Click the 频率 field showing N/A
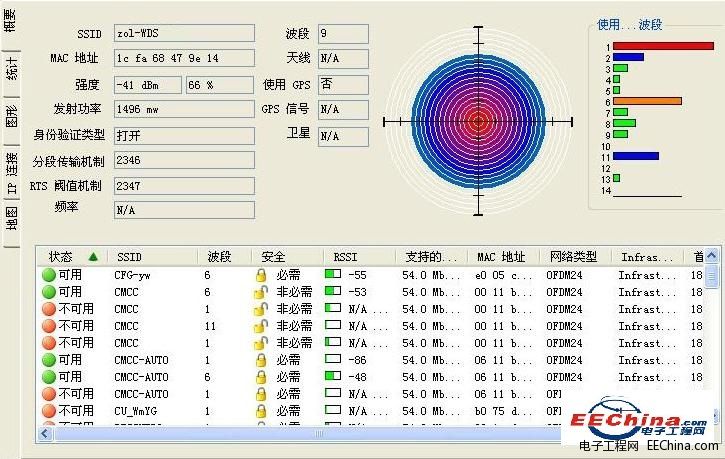725x459 pixels. click(x=184, y=210)
